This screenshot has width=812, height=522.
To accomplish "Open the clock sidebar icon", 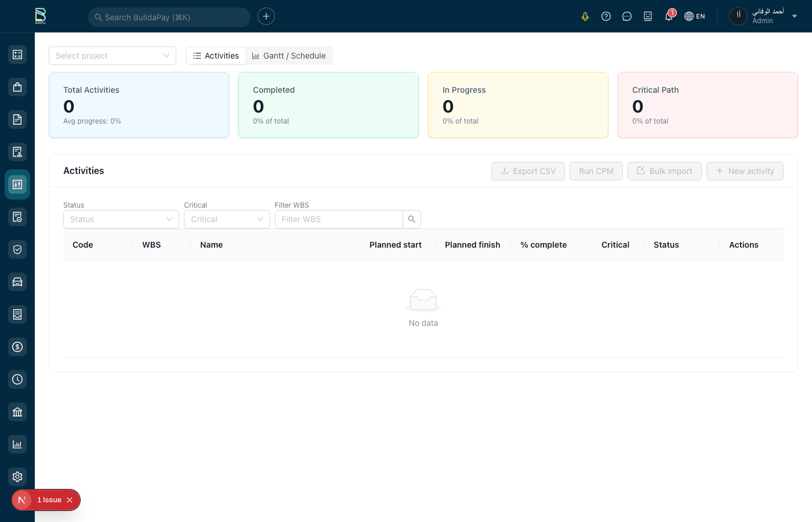I will tap(17, 379).
